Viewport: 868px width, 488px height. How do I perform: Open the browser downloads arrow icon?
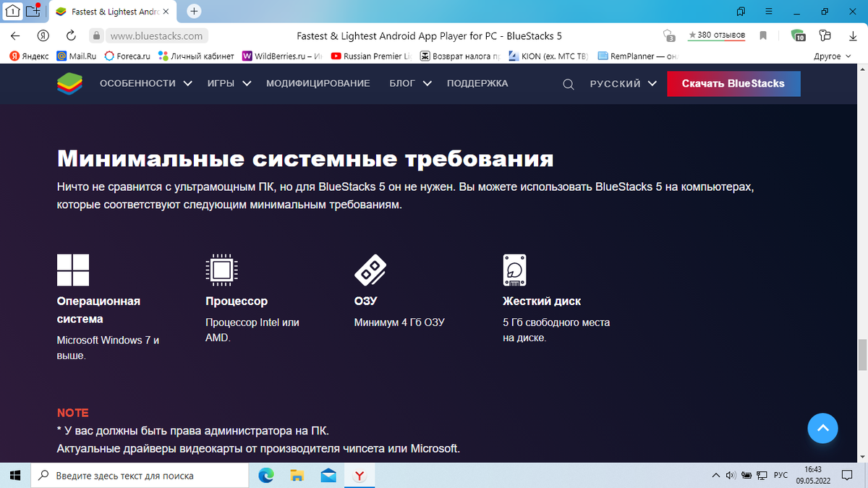coord(851,35)
